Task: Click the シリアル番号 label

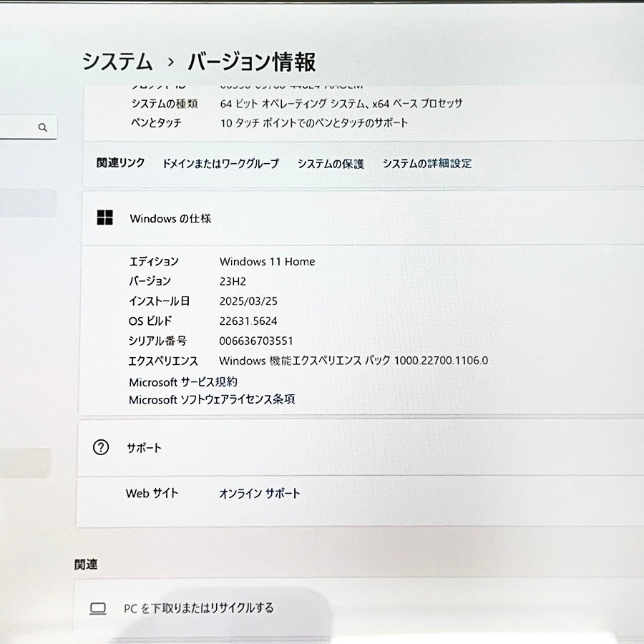Action: [x=157, y=341]
